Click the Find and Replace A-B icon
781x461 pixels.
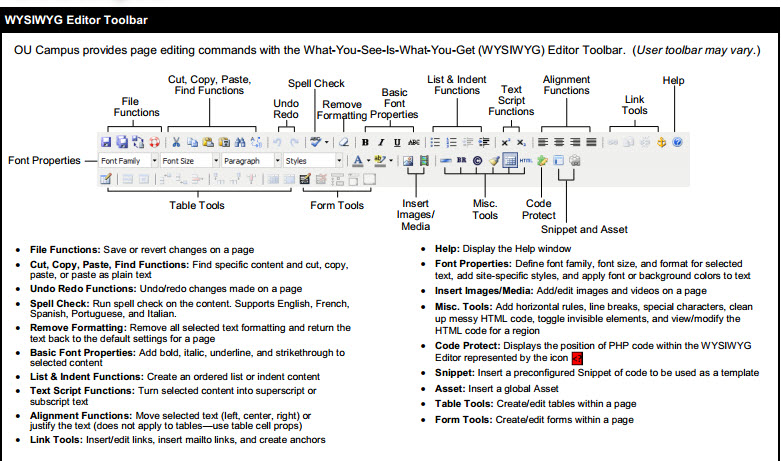tap(256, 142)
